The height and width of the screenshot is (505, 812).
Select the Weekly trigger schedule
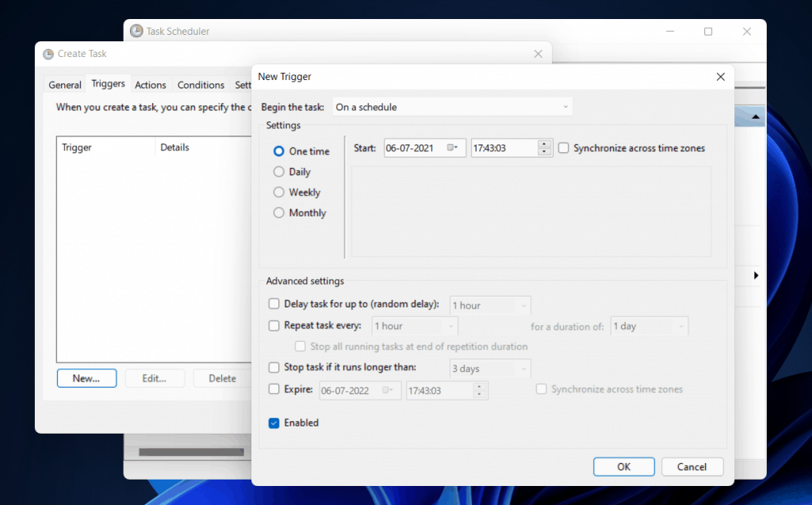[x=278, y=192]
